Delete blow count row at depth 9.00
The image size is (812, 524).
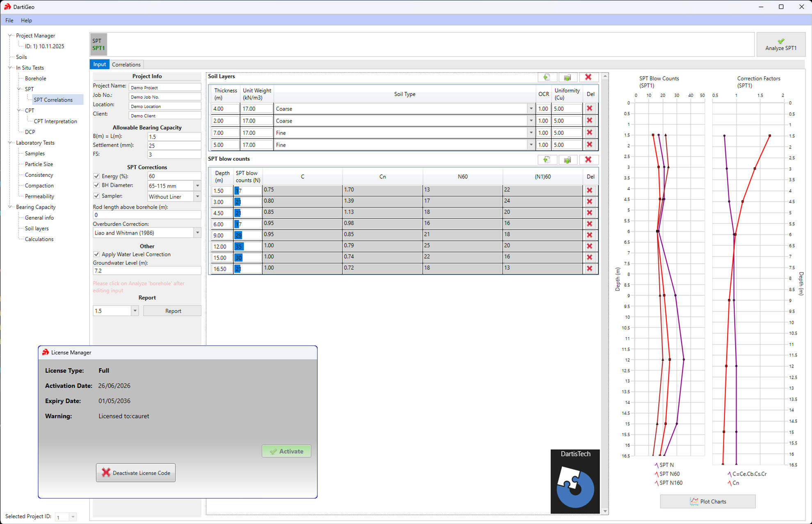pyautogui.click(x=589, y=235)
